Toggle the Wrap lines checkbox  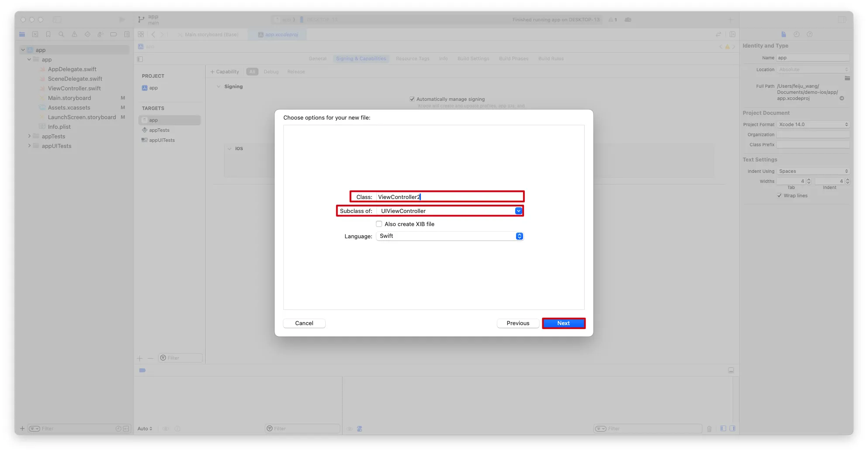coord(779,196)
